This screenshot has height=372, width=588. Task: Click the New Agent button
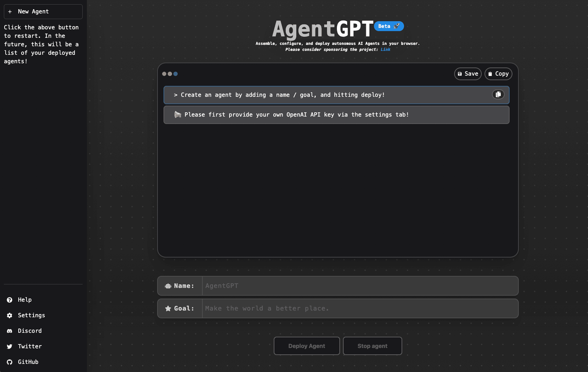43,11
